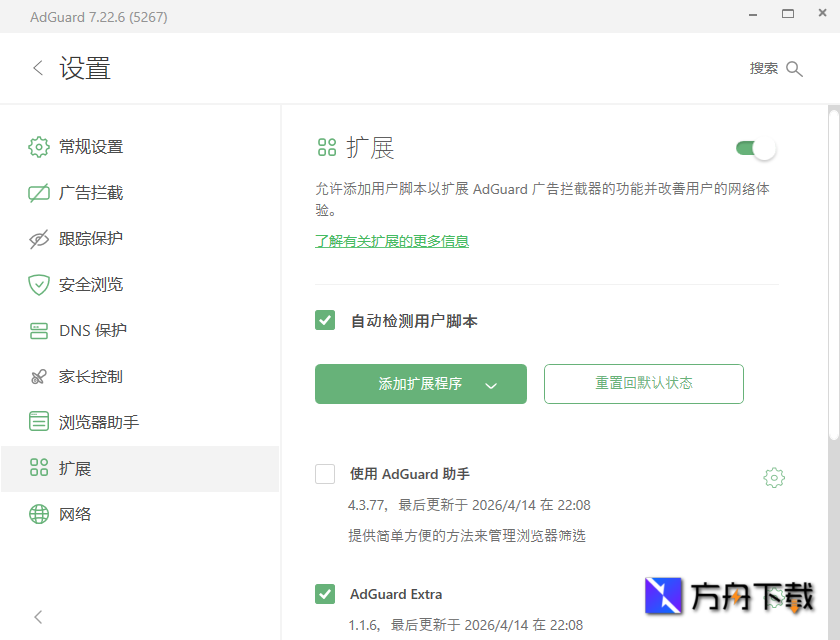This screenshot has height=640, width=840.
Task: Expand the 添加扩展程序 dropdown arrow
Action: click(x=491, y=384)
